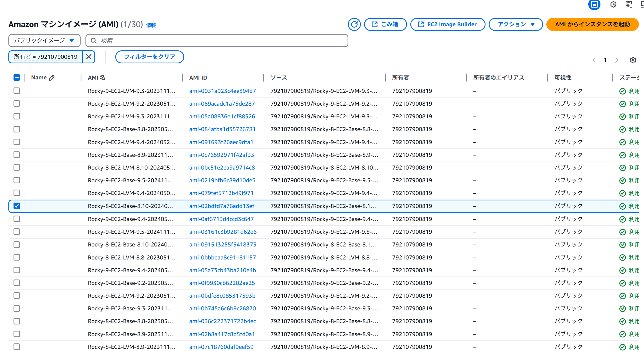The image size is (644, 351).
Task: Click the next page arrow in pagination
Action: point(616,60)
